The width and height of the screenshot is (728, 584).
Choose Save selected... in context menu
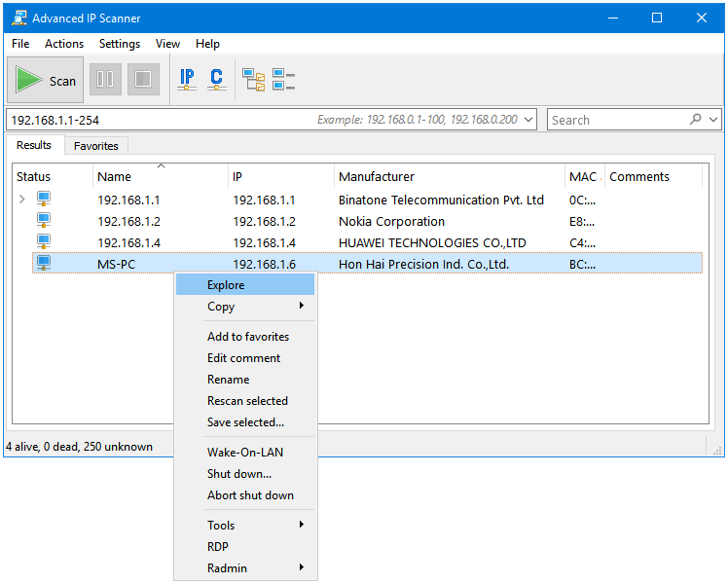(245, 422)
